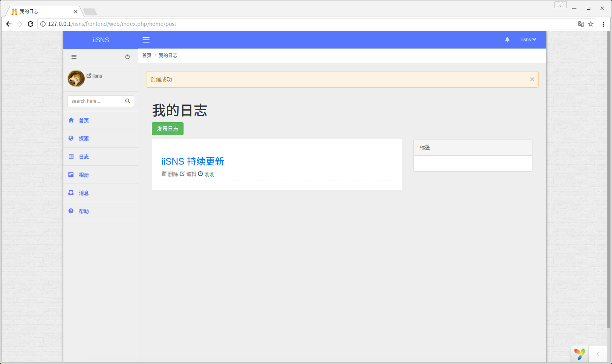Open the Chrome three-dot menu
Image resolution: width=612 pixels, height=364 pixels.
click(603, 24)
